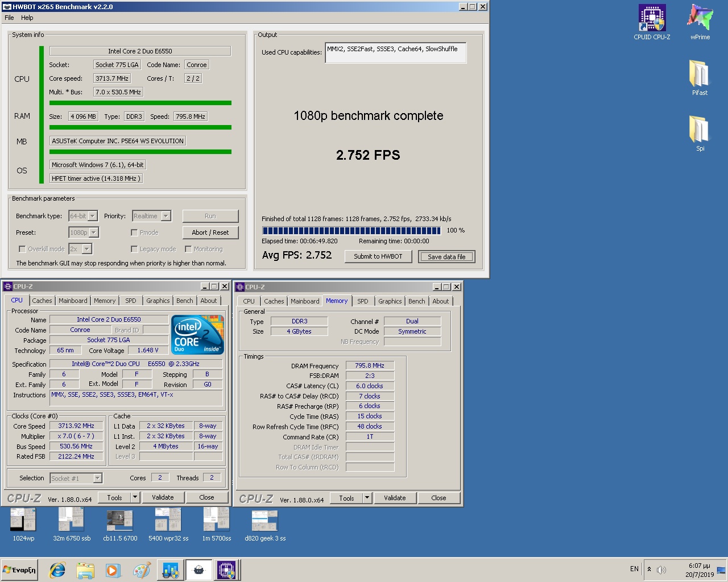
Task: Open the File menu
Action: (x=10, y=18)
